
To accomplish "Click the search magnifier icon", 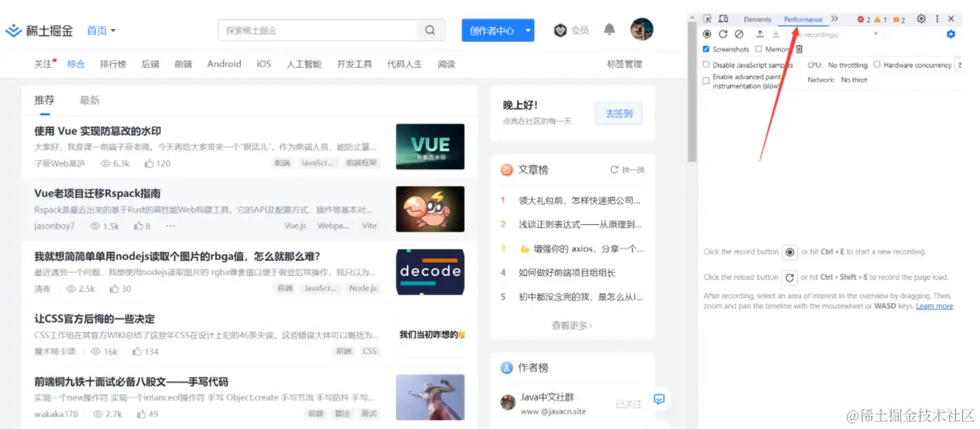I will [430, 31].
